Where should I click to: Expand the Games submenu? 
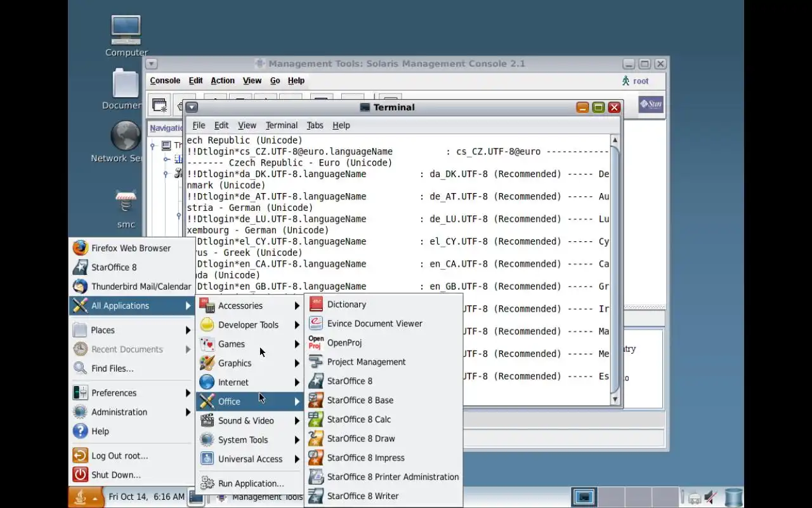[250, 344]
